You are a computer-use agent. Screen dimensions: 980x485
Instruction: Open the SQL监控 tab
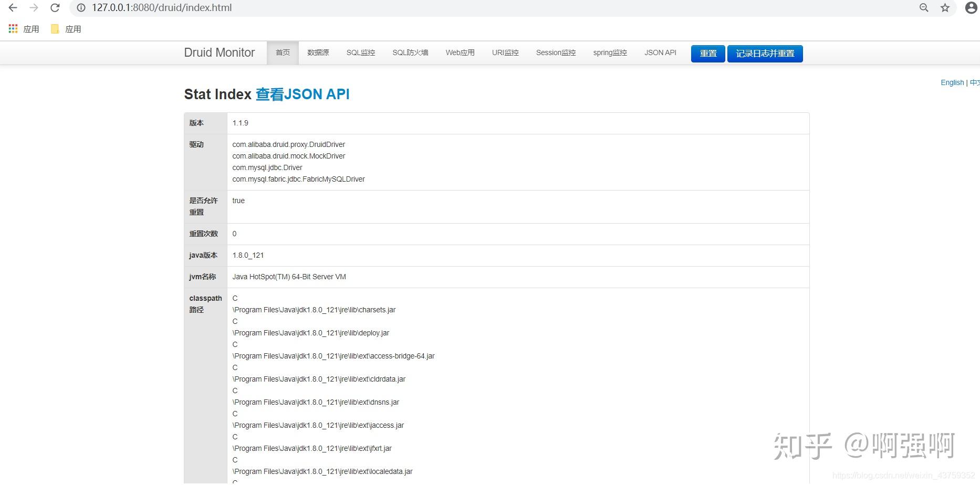pos(361,52)
